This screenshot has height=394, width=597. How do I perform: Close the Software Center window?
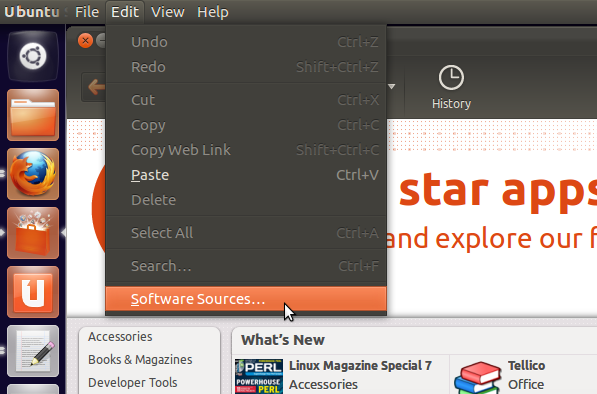(x=85, y=40)
